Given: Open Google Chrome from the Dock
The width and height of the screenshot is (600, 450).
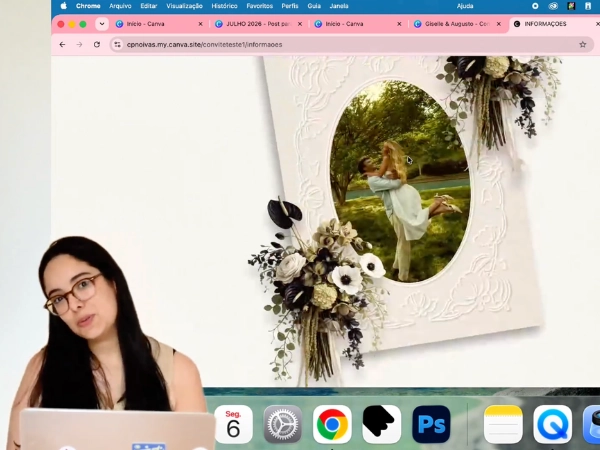Looking at the screenshot, I should pyautogui.click(x=332, y=424).
